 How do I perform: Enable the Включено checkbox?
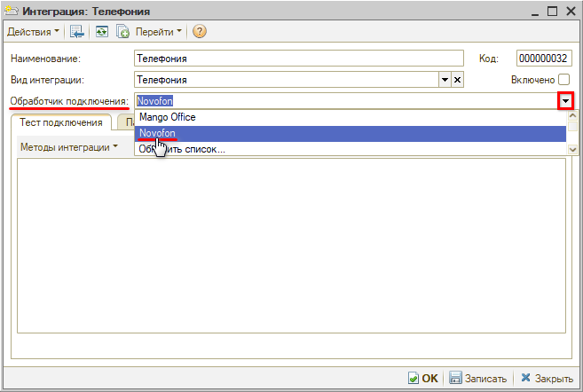click(563, 80)
